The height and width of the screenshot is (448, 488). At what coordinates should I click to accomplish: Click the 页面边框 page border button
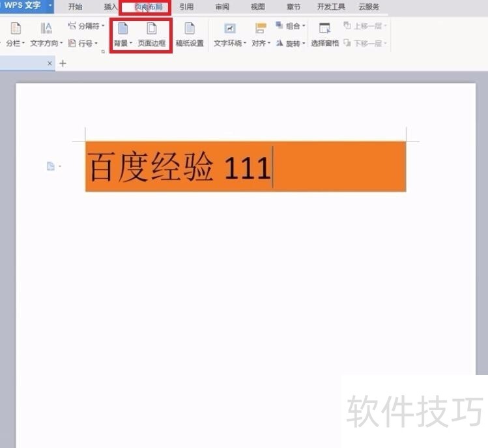pyautogui.click(x=152, y=35)
